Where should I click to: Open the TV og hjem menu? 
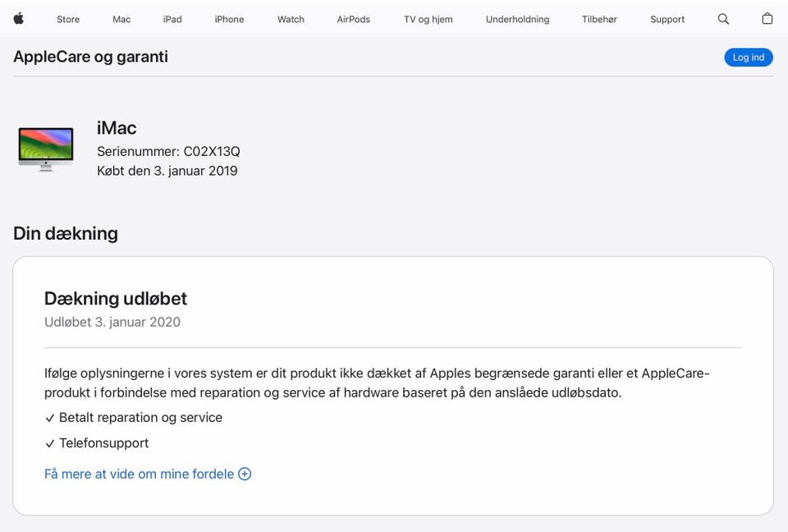click(x=428, y=20)
